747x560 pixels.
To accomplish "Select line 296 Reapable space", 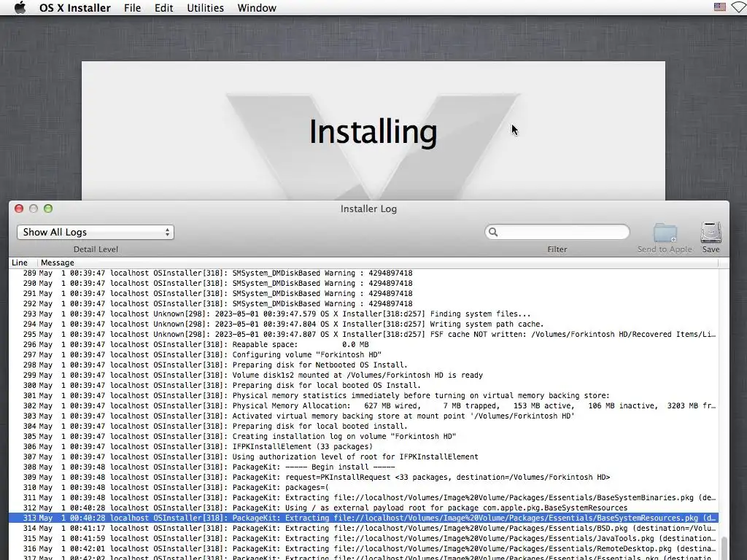I will point(363,345).
